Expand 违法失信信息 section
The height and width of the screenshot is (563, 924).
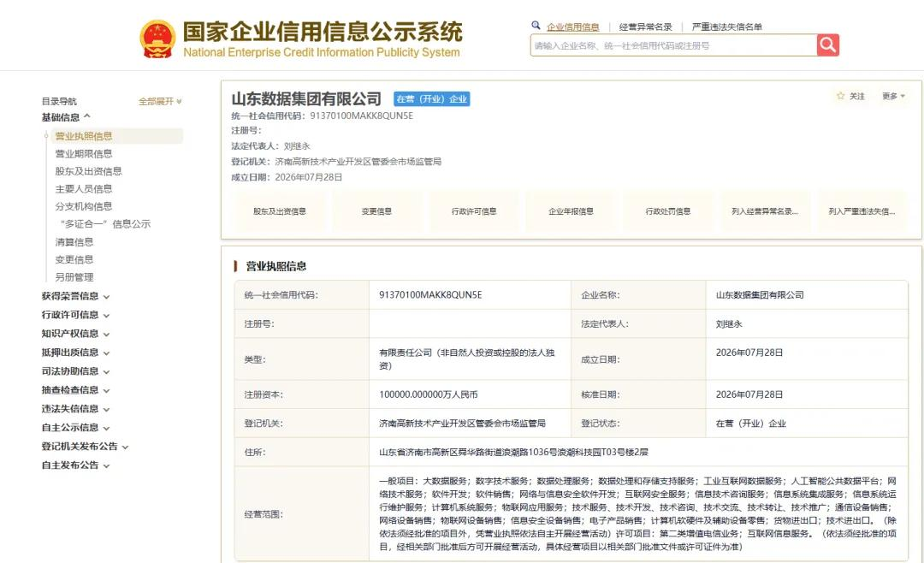(75, 409)
